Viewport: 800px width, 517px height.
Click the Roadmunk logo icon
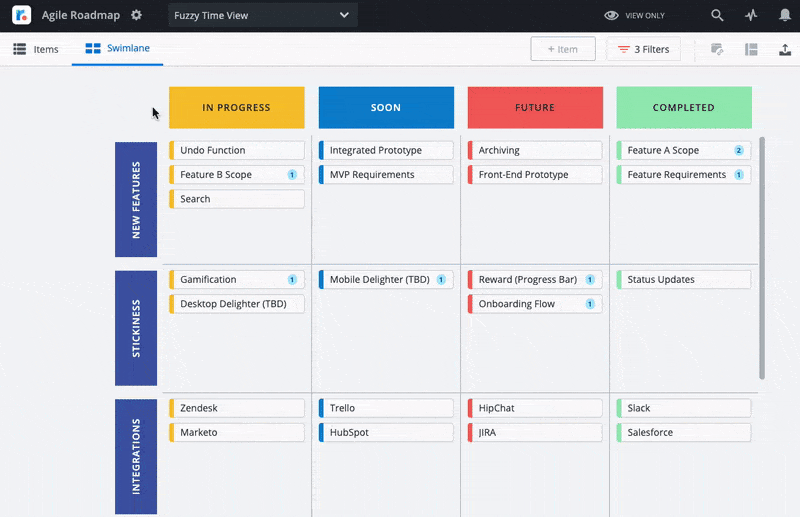coord(21,16)
